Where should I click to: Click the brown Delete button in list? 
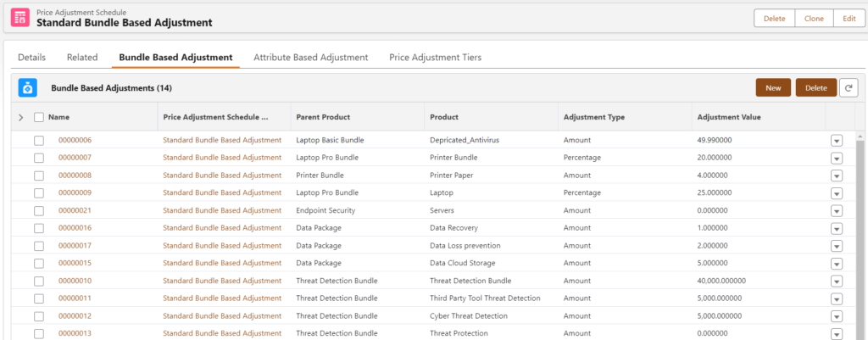click(816, 87)
